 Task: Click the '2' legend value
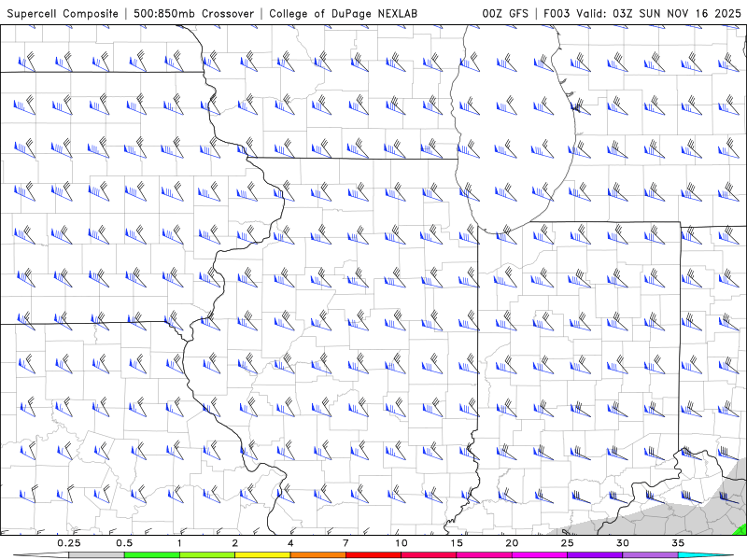point(235,543)
